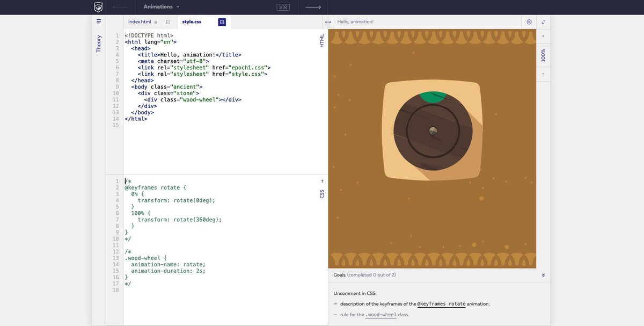Click the '*/' on CSS line 17

pyautogui.click(x=128, y=284)
